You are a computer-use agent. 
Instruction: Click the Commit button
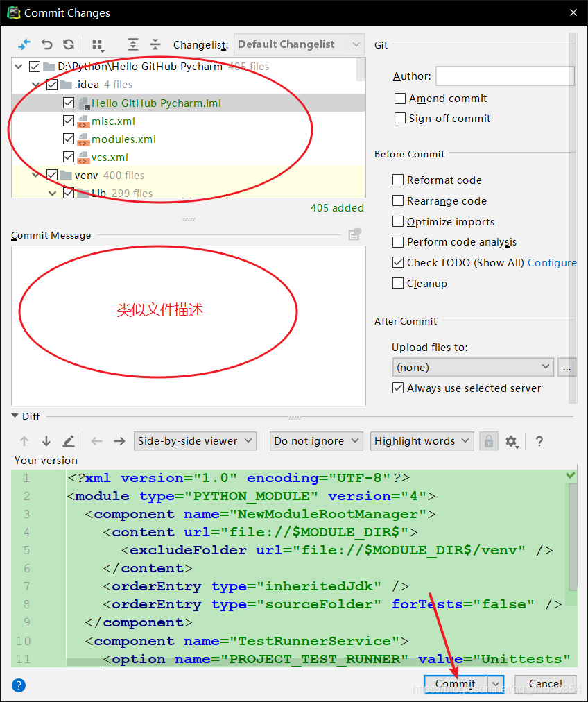(x=456, y=684)
